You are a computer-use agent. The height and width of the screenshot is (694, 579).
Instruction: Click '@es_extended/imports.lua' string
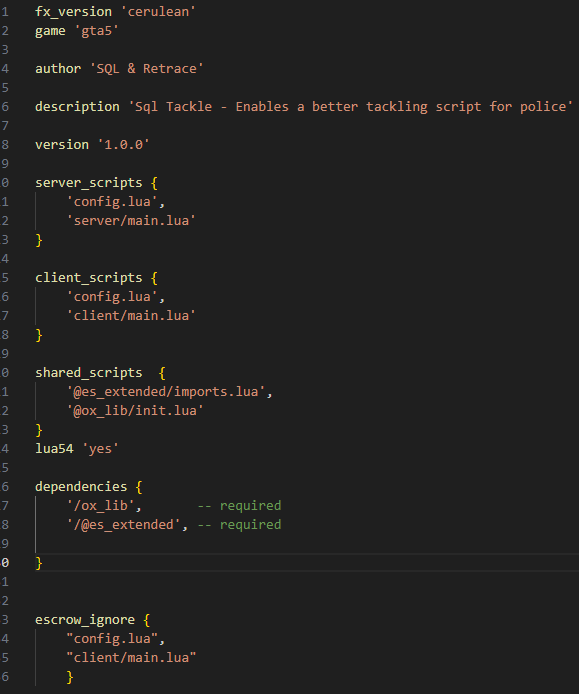pyautogui.click(x=166, y=392)
